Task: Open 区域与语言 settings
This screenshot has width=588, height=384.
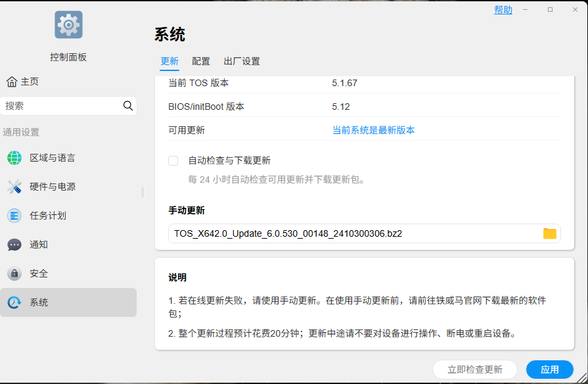Action: pyautogui.click(x=68, y=158)
